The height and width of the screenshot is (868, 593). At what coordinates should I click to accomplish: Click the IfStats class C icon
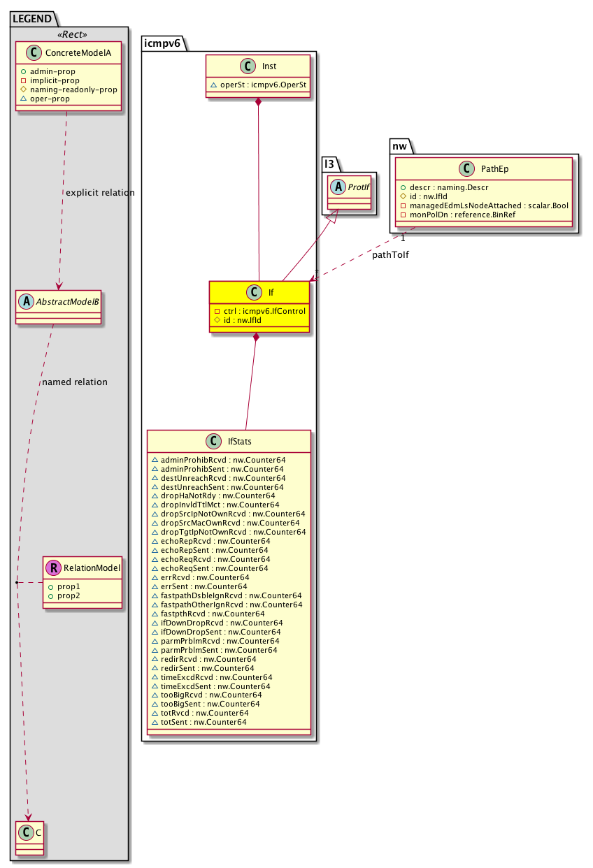213,442
